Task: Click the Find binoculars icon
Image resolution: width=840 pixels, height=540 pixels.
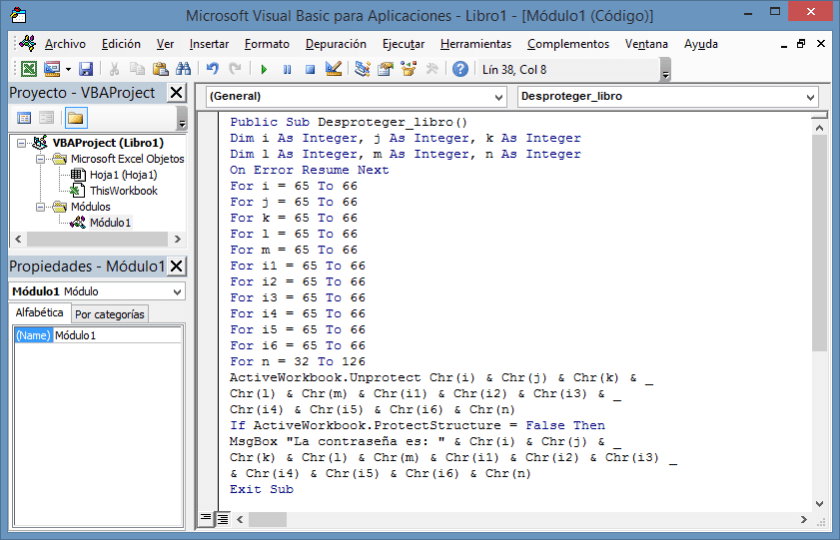Action: [x=183, y=69]
